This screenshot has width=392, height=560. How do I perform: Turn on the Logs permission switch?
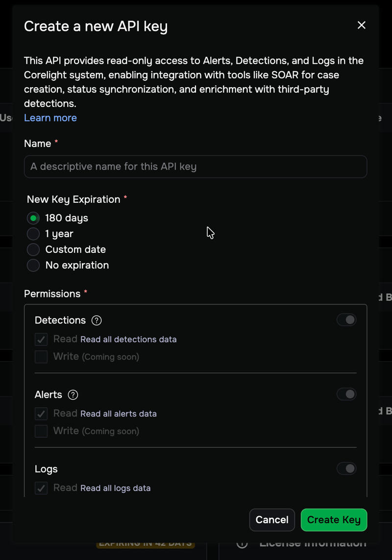(x=346, y=469)
